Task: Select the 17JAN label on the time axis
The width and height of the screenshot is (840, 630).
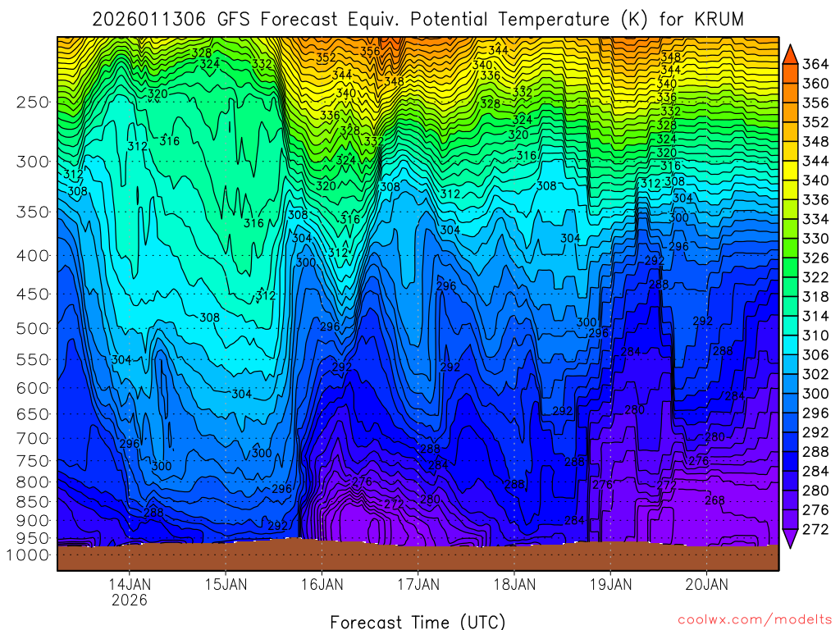Action: pos(418,584)
